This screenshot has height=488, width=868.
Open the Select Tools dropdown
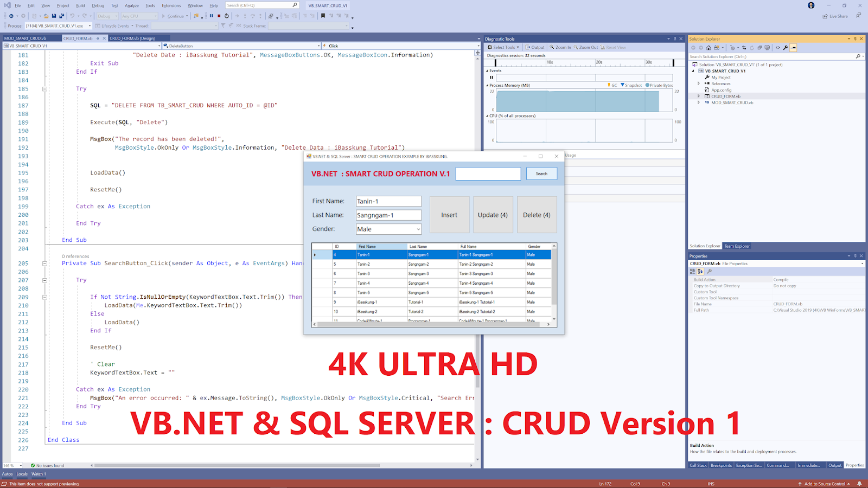(503, 47)
